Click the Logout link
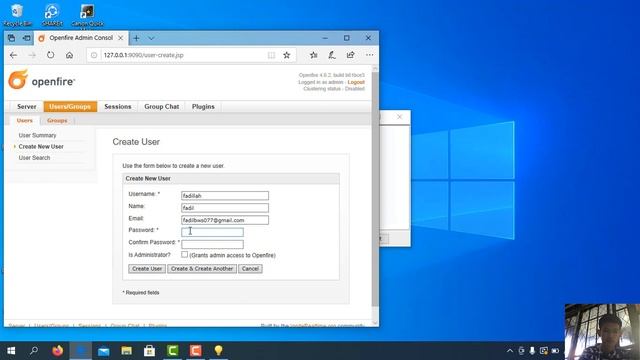640x360 pixels. click(x=356, y=82)
